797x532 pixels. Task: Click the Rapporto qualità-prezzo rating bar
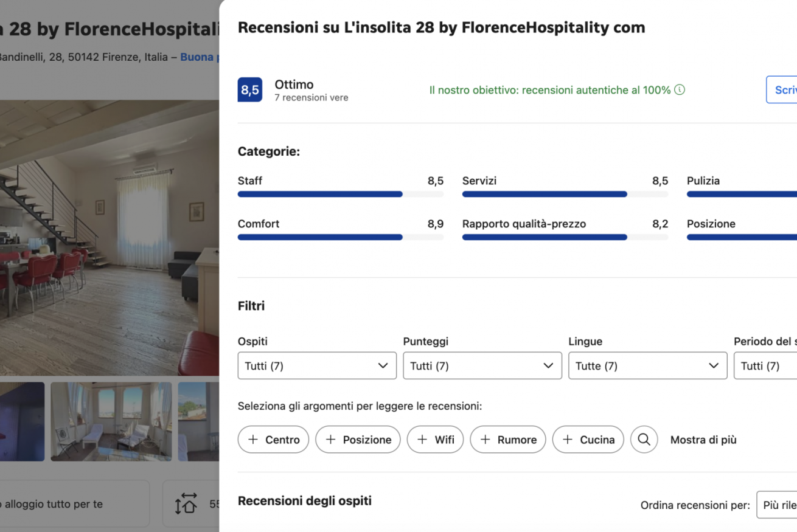[x=565, y=237]
